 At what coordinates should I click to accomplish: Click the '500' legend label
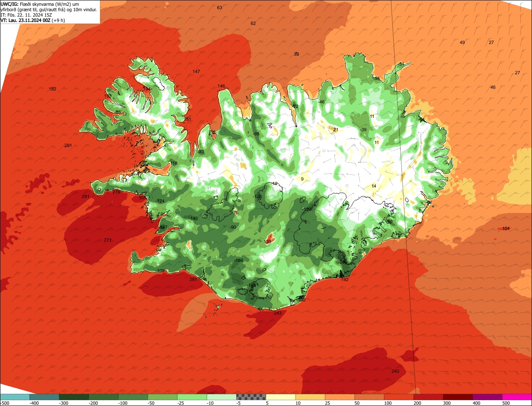click(506, 403)
